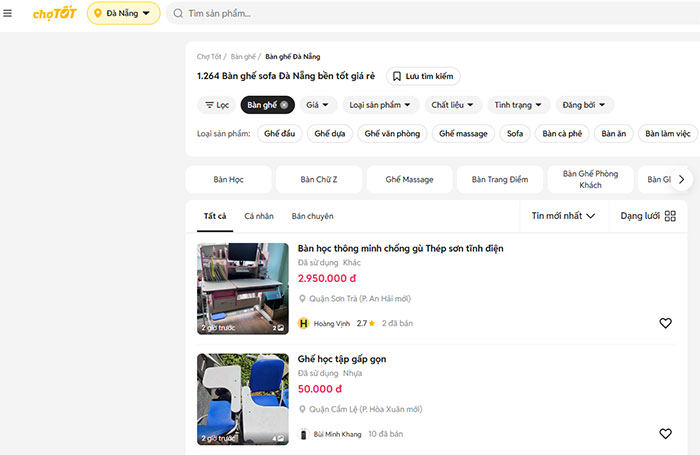Open the Bàn Trang Điểm suggestion card

click(500, 179)
